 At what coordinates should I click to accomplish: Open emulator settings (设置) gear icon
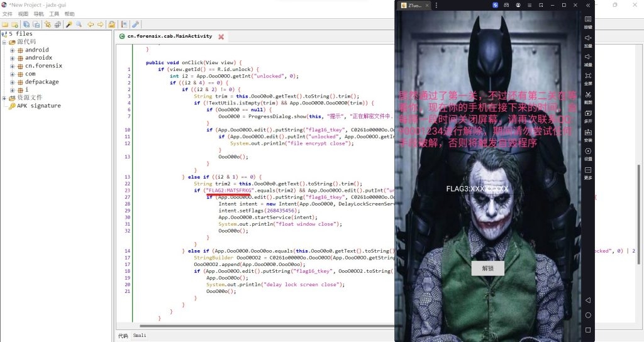[x=588, y=154]
